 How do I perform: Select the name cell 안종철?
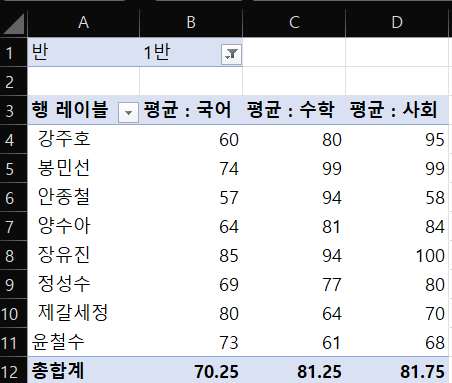point(83,197)
